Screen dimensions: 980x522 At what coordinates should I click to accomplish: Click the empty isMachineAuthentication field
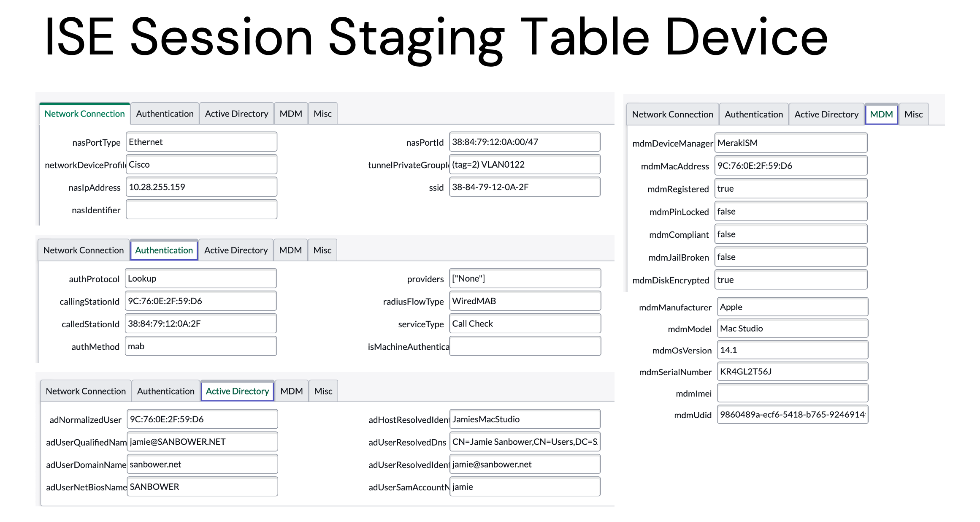point(525,346)
